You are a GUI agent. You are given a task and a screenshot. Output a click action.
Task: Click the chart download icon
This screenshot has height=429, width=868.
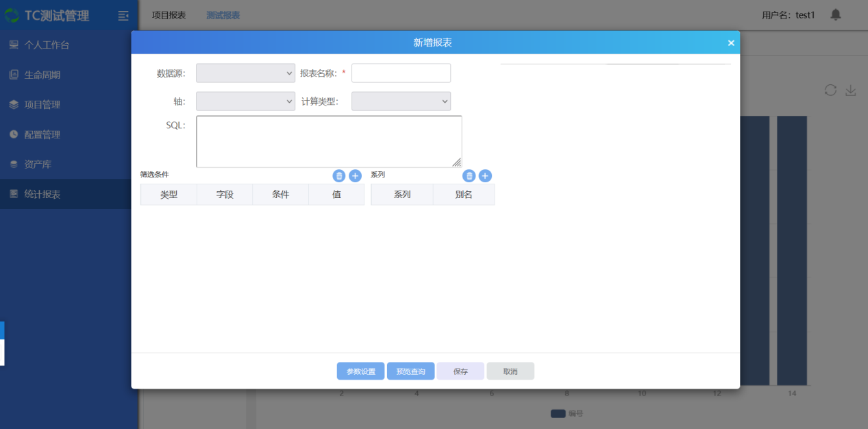pyautogui.click(x=850, y=90)
